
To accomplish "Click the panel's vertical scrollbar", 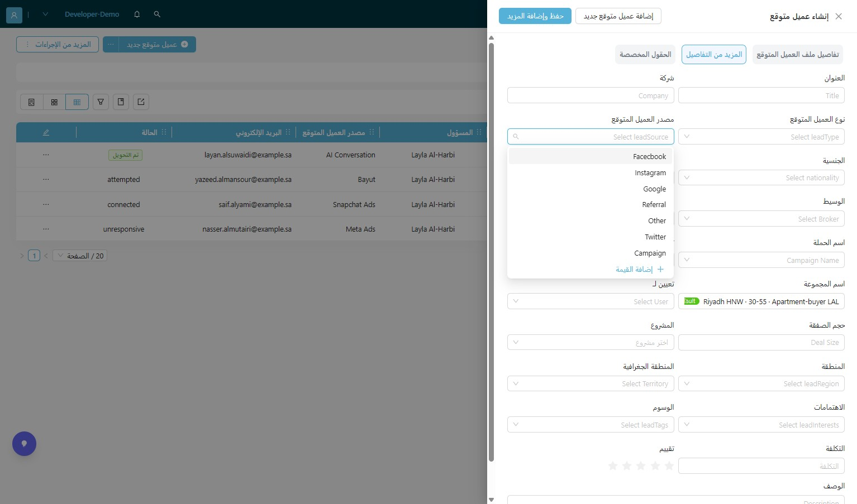I will [492, 252].
